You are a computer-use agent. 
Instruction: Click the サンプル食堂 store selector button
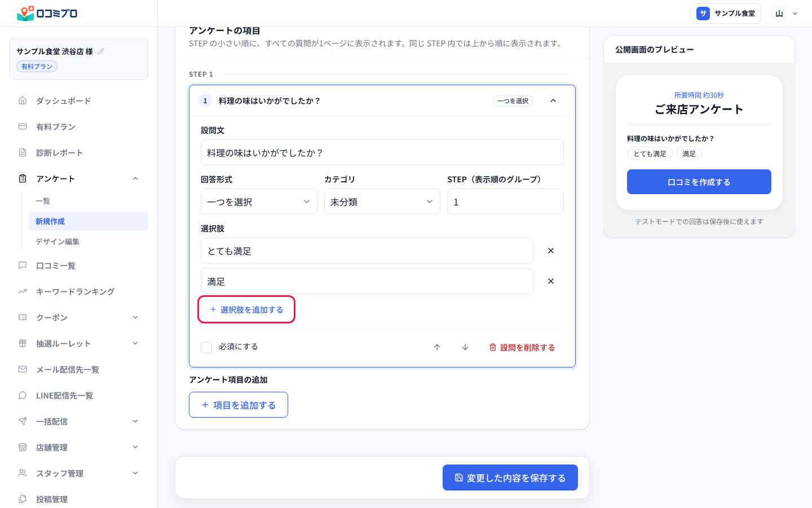tap(726, 14)
